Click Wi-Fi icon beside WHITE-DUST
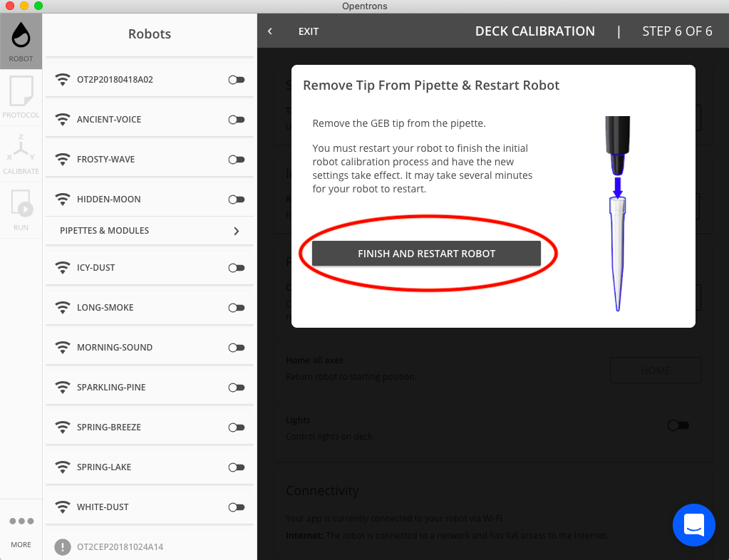Image resolution: width=729 pixels, height=560 pixels. [63, 507]
